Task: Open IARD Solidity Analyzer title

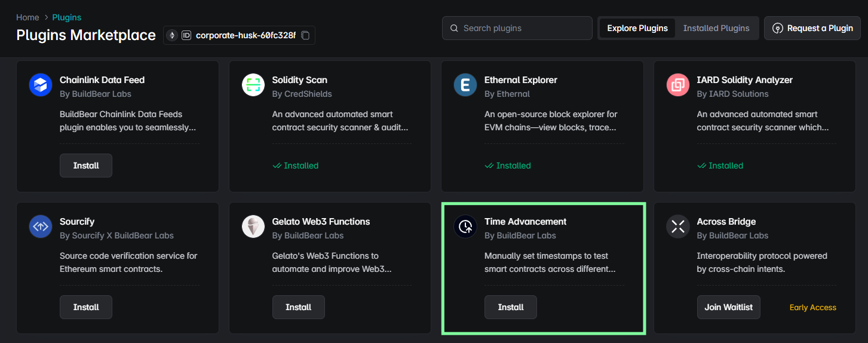Action: click(745, 79)
